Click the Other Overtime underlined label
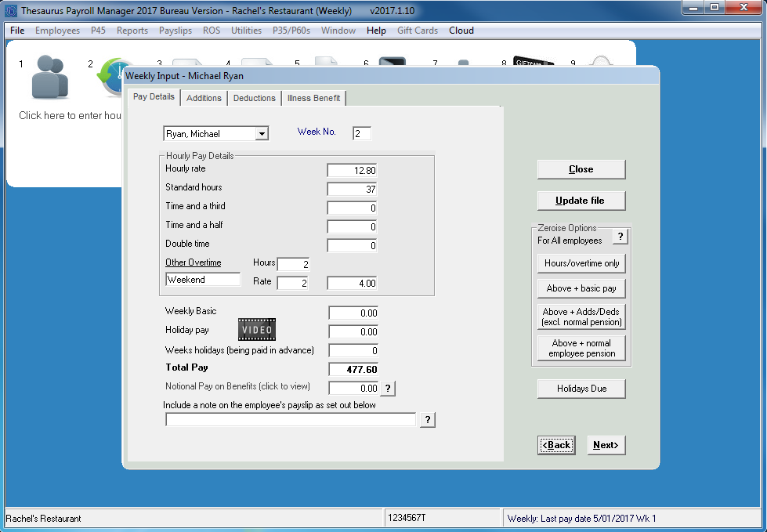 tap(194, 262)
